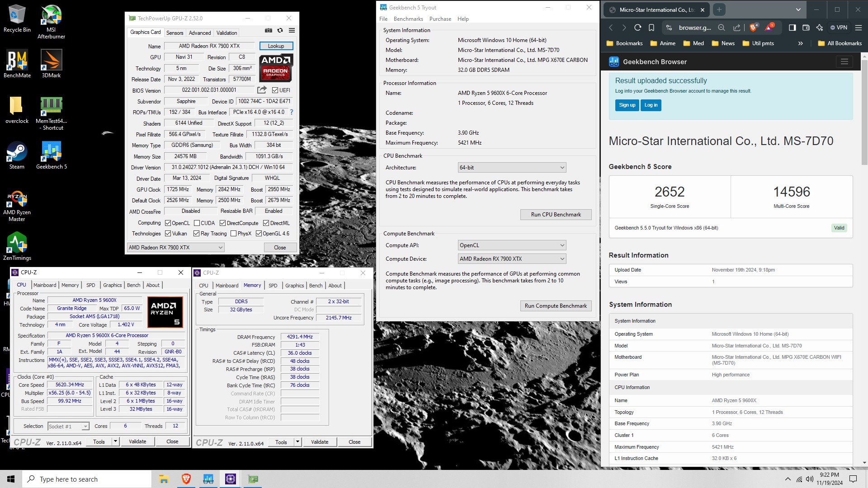Click the Bus Interface question mark help icon
The height and width of the screenshot is (488, 868).
(x=292, y=112)
